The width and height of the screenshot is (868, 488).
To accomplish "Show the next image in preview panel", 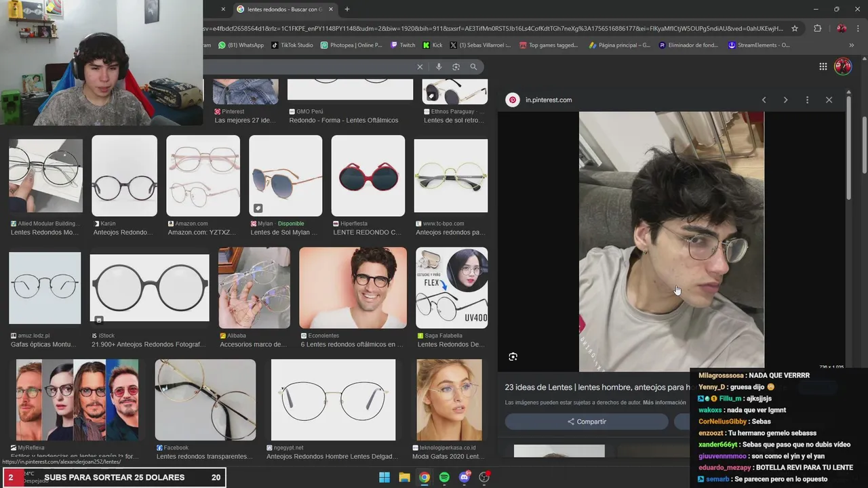I will (x=785, y=100).
